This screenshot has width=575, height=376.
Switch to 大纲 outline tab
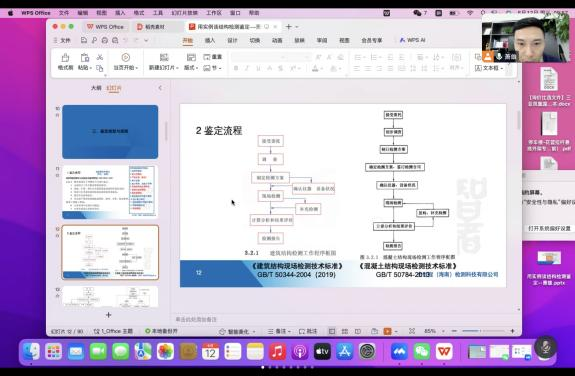point(96,88)
